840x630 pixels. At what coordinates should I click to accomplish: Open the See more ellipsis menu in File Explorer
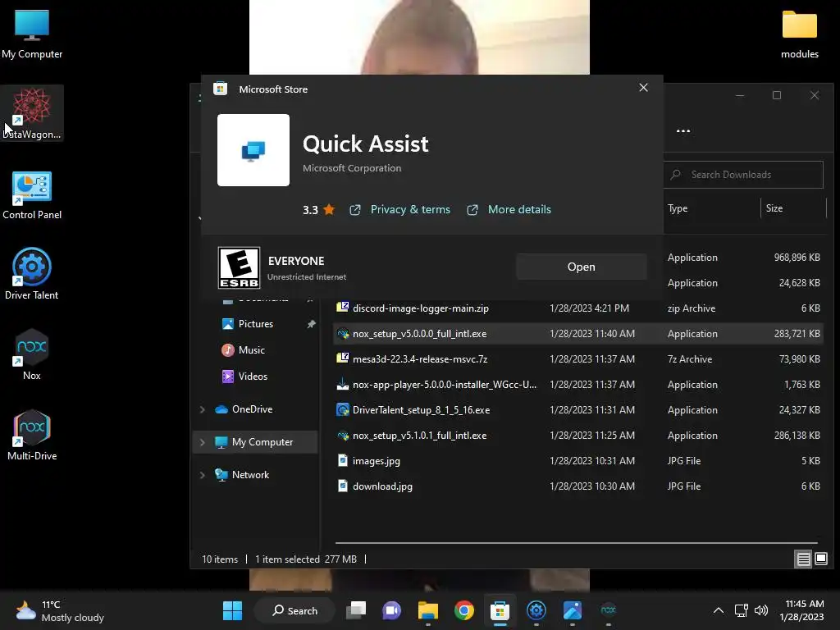tap(683, 130)
